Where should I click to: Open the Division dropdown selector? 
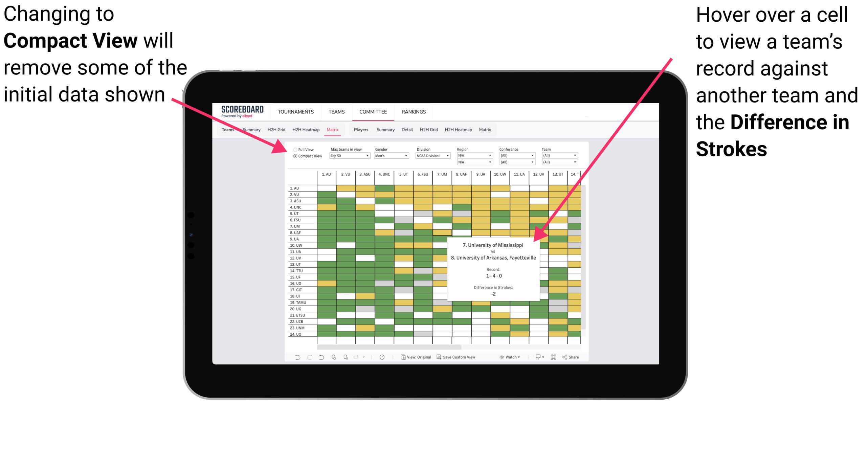pyautogui.click(x=434, y=156)
